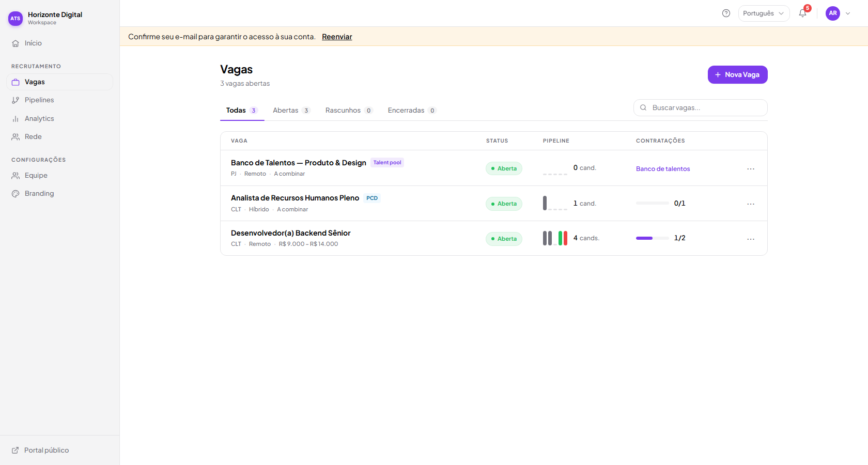The height and width of the screenshot is (465, 868).
Task: Click the Nova Vaga button
Action: pyautogui.click(x=737, y=74)
